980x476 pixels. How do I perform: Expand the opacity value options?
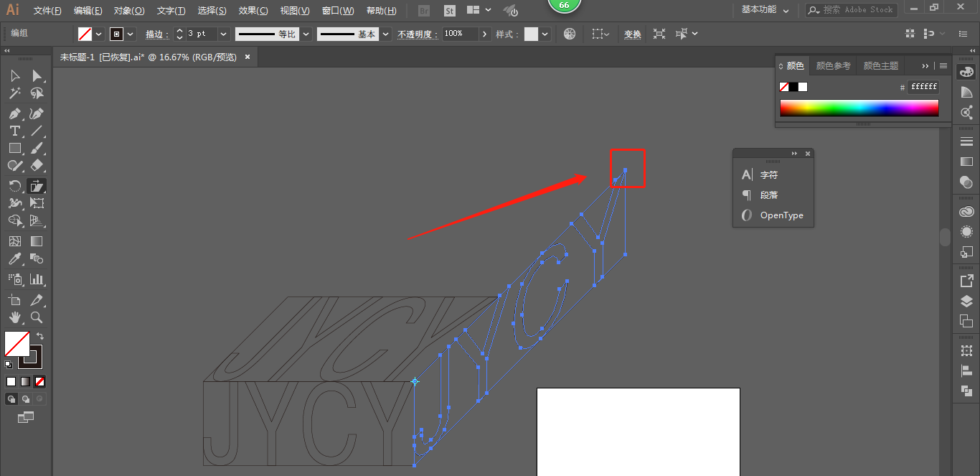(485, 34)
